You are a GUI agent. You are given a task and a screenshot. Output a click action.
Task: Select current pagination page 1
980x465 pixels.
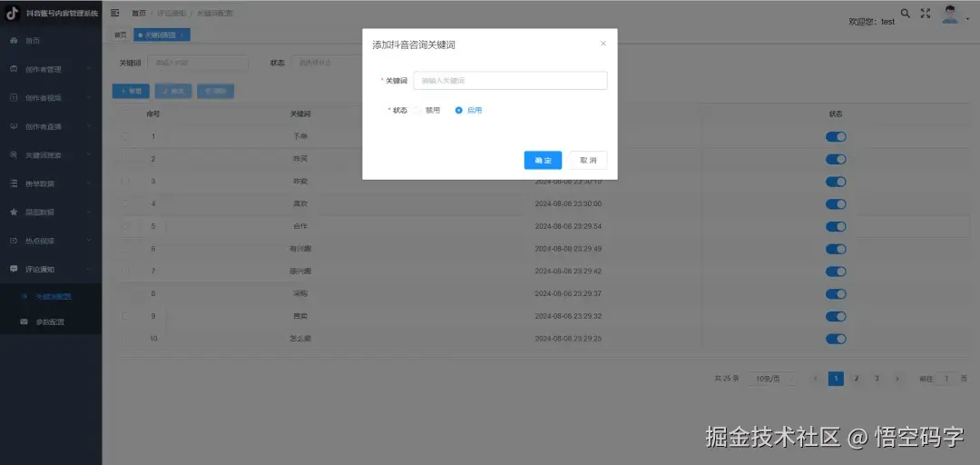coord(836,379)
